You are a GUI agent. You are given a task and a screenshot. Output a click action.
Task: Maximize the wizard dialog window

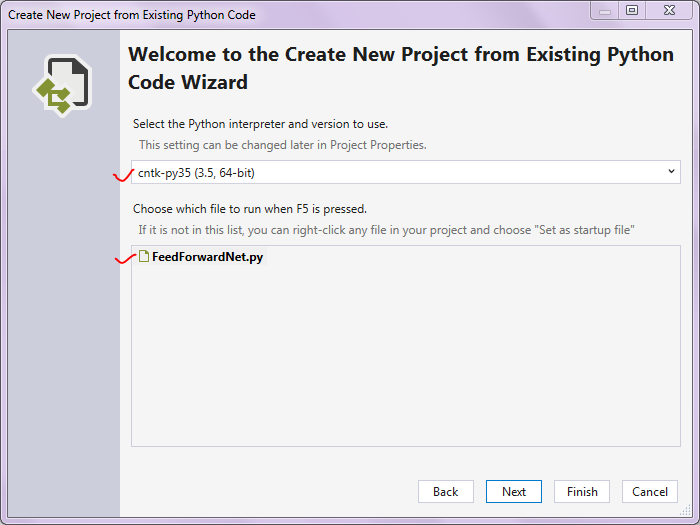pos(632,11)
